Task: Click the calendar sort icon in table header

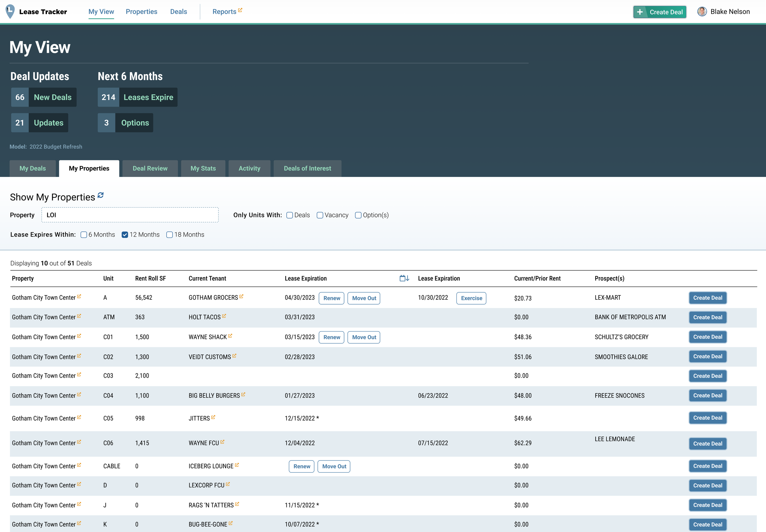Action: (404, 278)
